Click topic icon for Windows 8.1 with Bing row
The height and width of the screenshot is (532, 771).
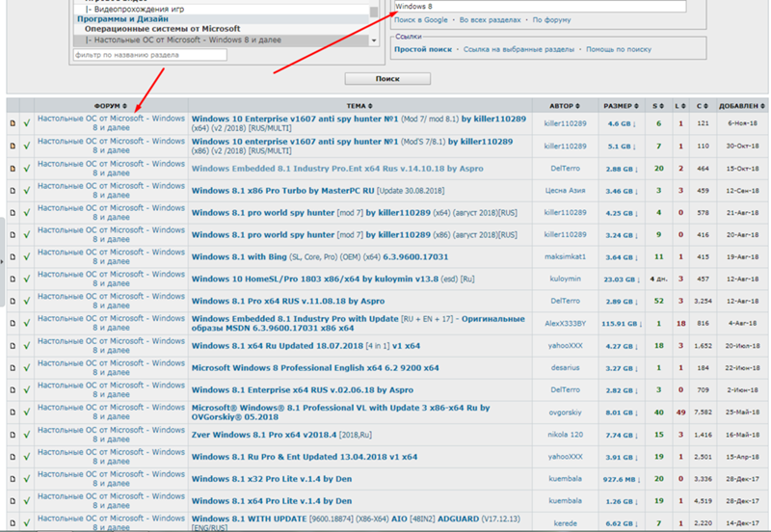[13, 256]
